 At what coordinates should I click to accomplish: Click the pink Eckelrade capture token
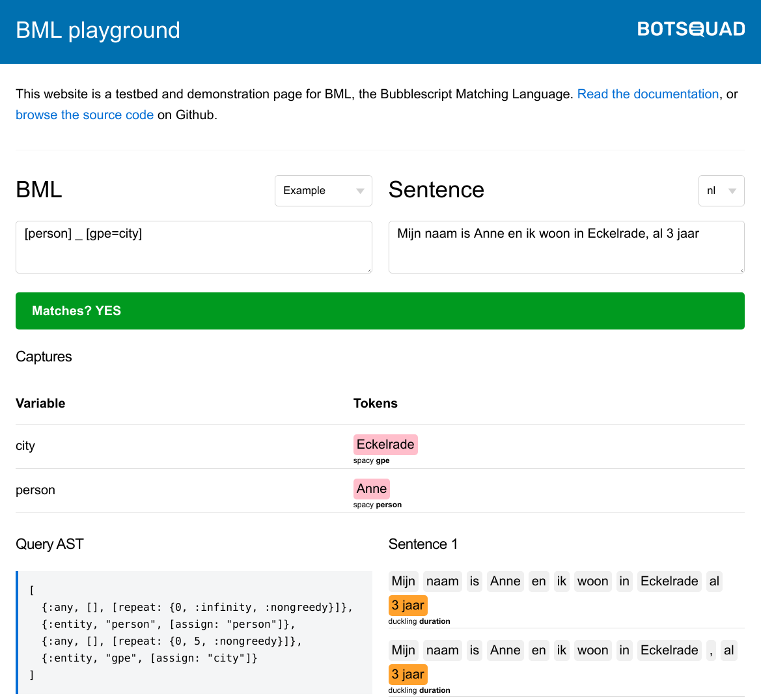tap(385, 445)
